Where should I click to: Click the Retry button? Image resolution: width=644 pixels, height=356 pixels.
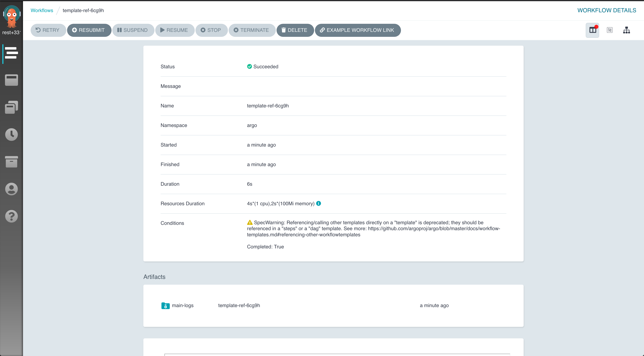[x=48, y=30]
